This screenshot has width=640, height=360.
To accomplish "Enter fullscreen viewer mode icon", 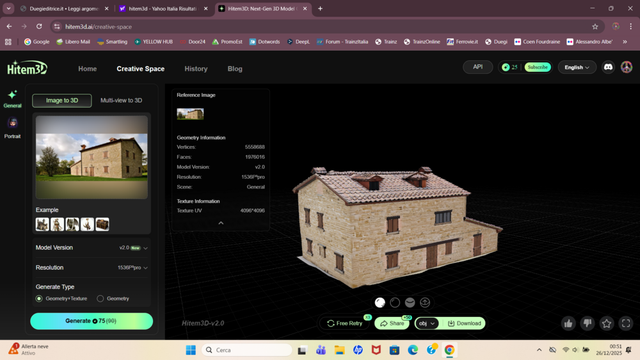I will coord(626,324).
